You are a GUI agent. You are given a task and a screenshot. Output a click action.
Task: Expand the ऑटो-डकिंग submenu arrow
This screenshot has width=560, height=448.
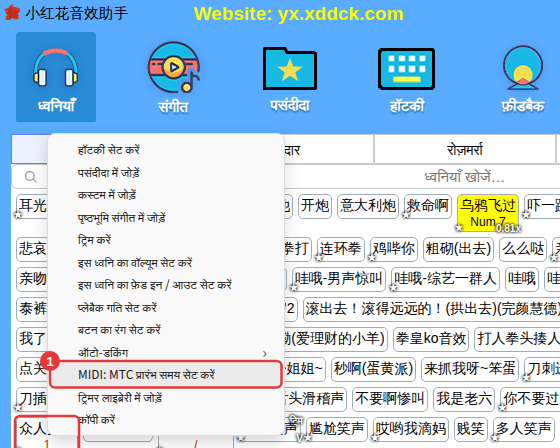tap(264, 353)
